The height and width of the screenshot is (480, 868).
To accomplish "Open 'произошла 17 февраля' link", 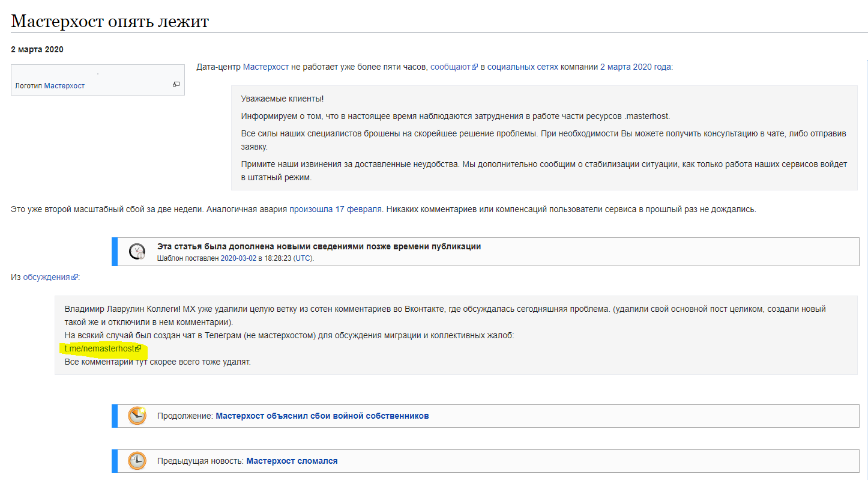I will coord(336,209).
